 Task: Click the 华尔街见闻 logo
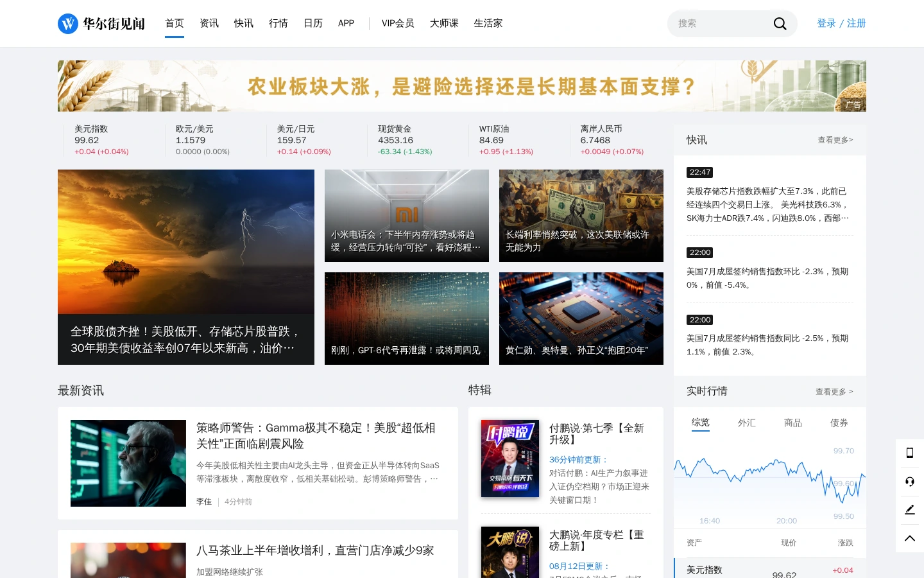point(101,24)
